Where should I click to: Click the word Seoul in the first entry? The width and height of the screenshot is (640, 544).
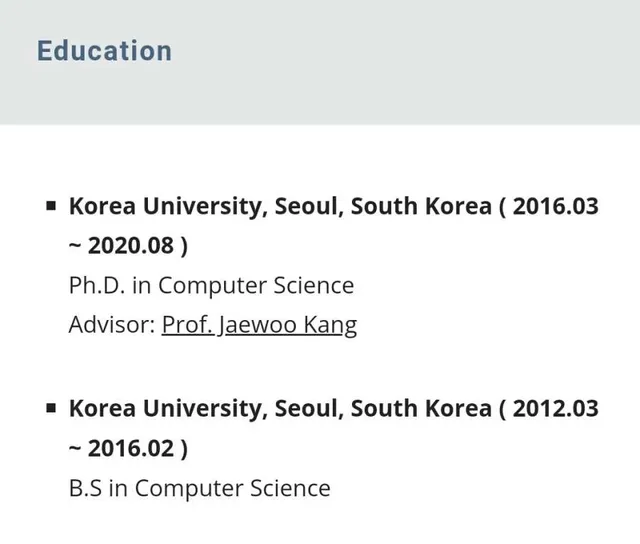pyautogui.click(x=307, y=207)
